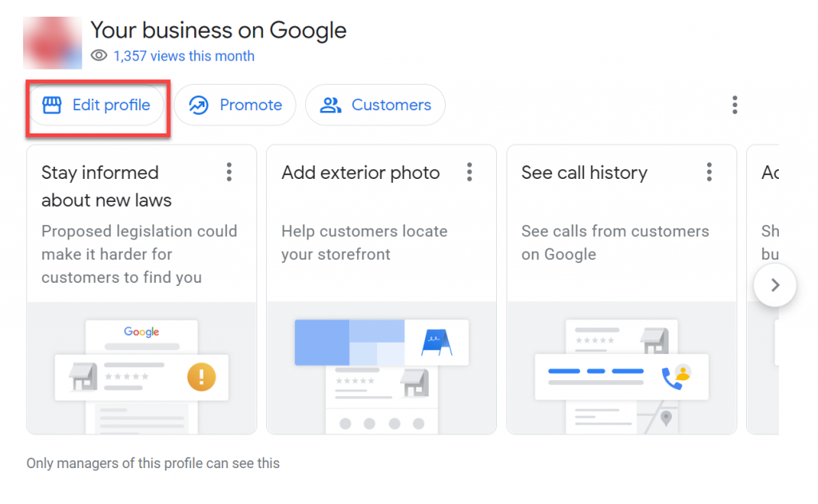Viewport: 818px width, 504px height.
Task: Open the three-dot menu beside Customers button
Action: 734,105
